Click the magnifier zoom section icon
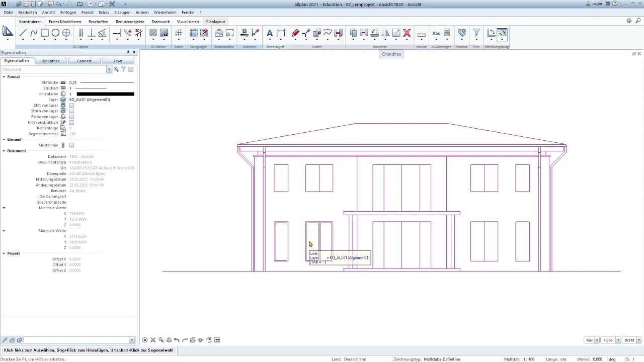 (161, 340)
